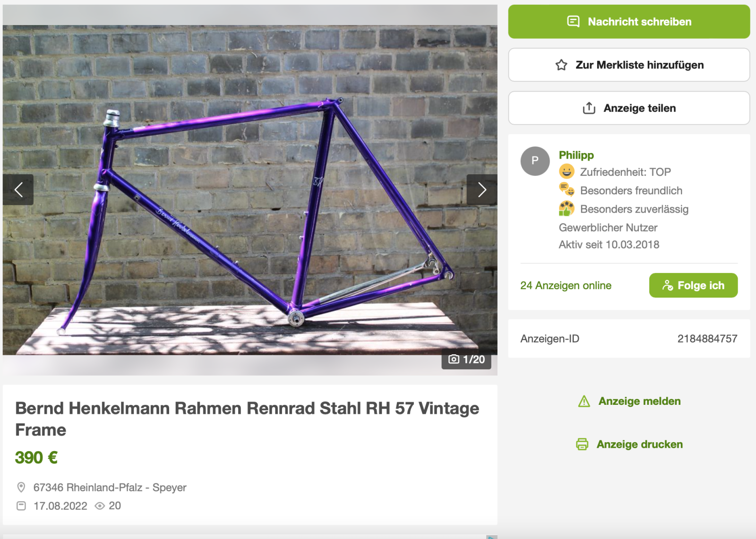
Task: Click the share icon beside Anzeige teilen
Action: coord(589,108)
